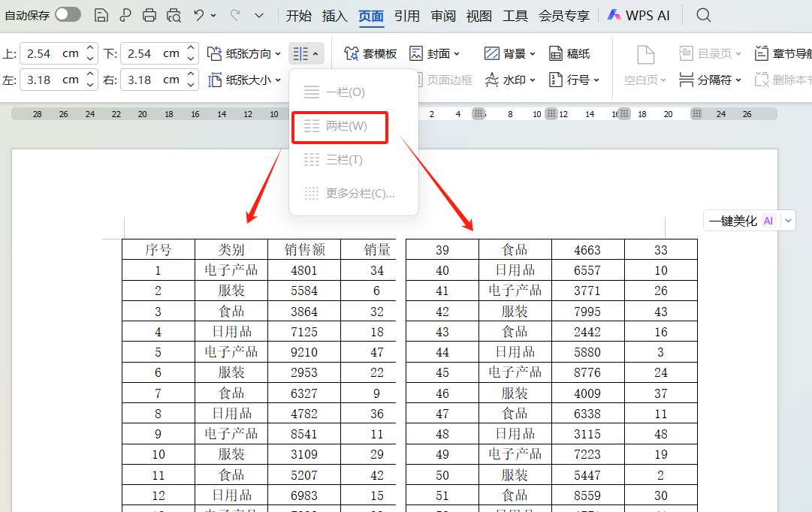Click the 一键美化 AI button
The width and height of the screenshot is (812, 512).
pyautogui.click(x=740, y=220)
